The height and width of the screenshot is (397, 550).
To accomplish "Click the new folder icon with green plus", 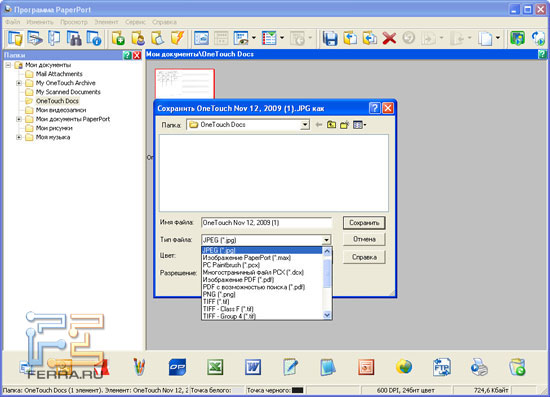I will [118, 38].
